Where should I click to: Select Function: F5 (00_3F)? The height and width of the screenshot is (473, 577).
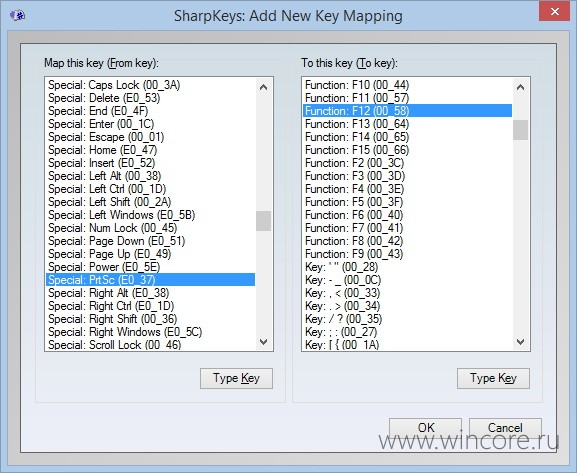click(x=407, y=202)
